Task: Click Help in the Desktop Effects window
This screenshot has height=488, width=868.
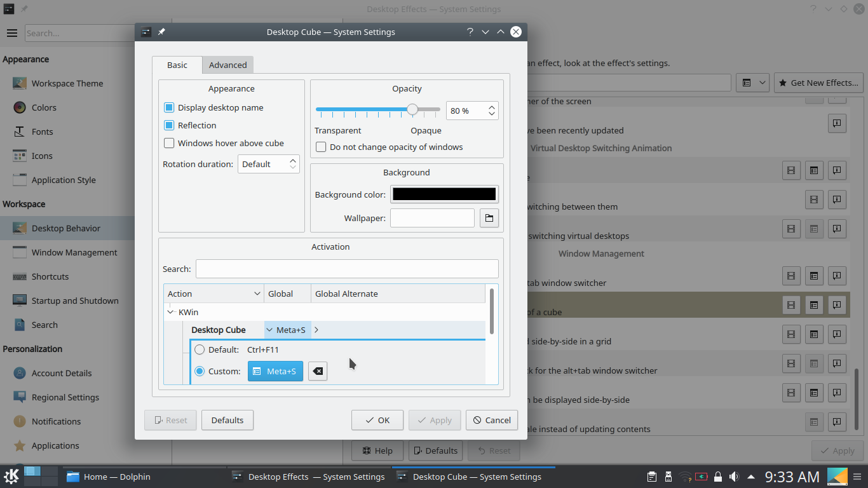Action: [x=377, y=451]
